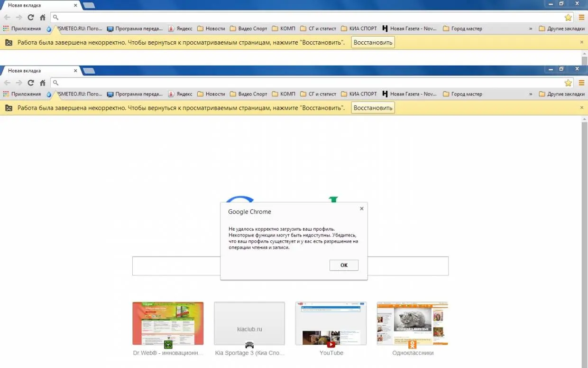Click the Google search box on page
The height and width of the screenshot is (368, 588).
click(290, 266)
